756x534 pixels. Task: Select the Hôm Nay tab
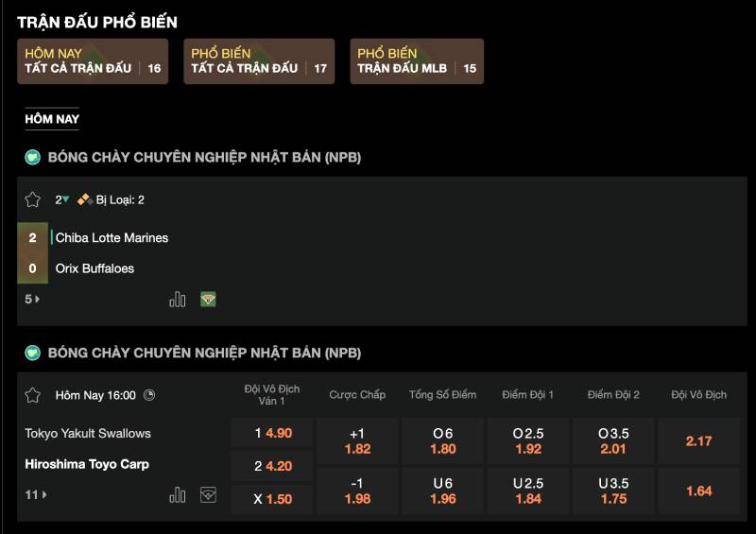52,119
